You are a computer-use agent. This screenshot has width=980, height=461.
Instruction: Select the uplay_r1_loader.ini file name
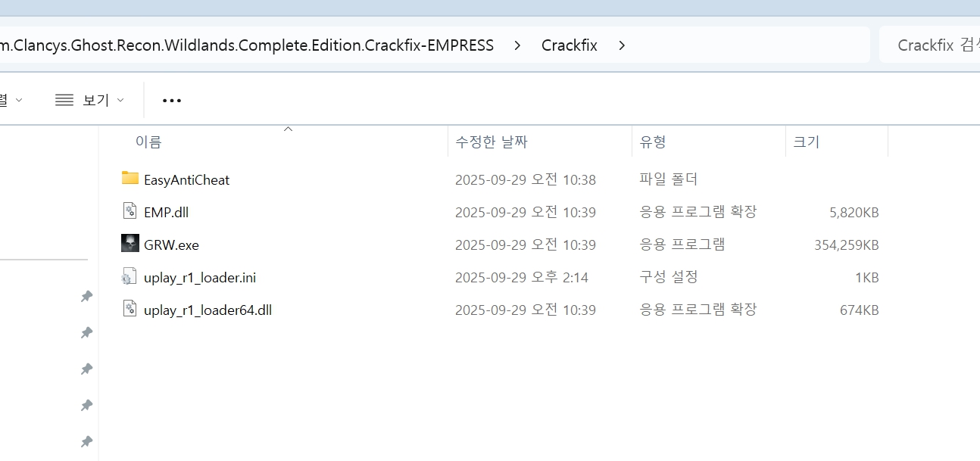coord(200,277)
